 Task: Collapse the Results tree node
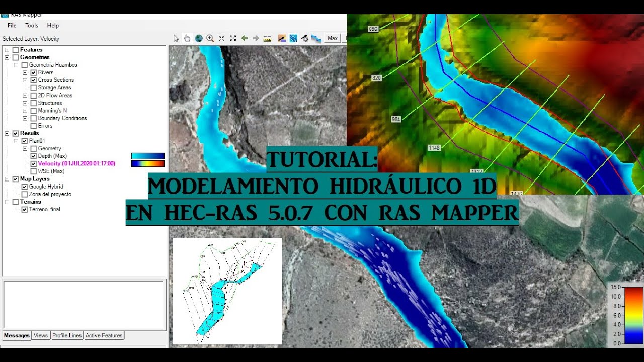7,133
